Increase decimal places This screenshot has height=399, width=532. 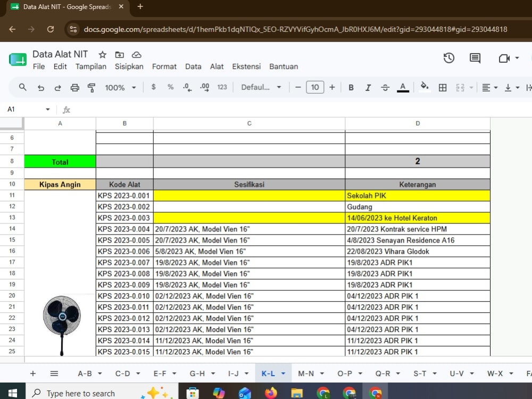pyautogui.click(x=205, y=88)
